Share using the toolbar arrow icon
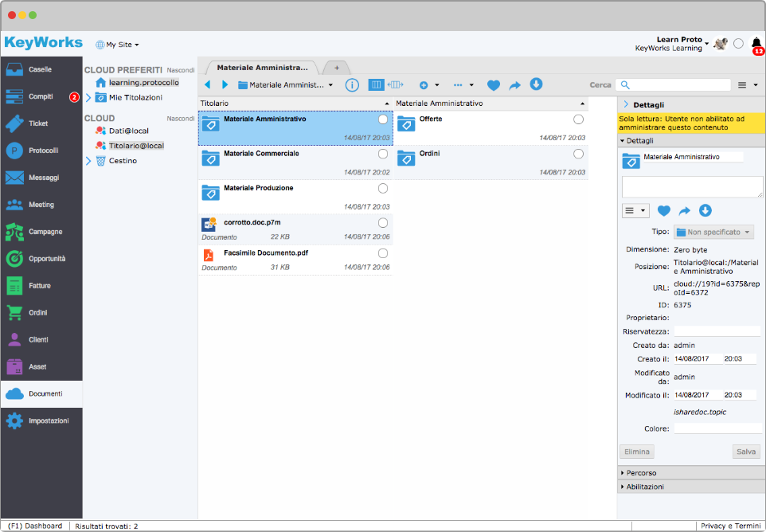 point(515,85)
